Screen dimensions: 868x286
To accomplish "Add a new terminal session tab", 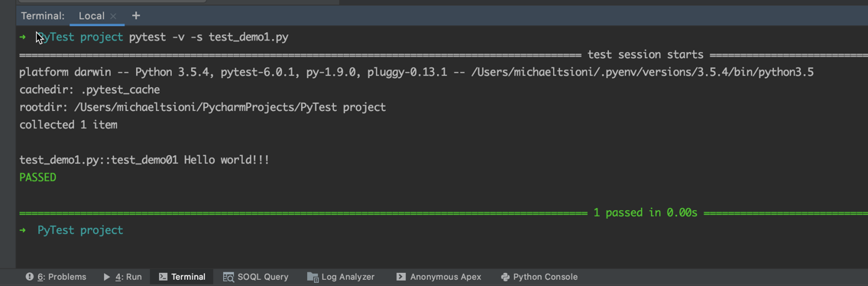I will (x=136, y=15).
